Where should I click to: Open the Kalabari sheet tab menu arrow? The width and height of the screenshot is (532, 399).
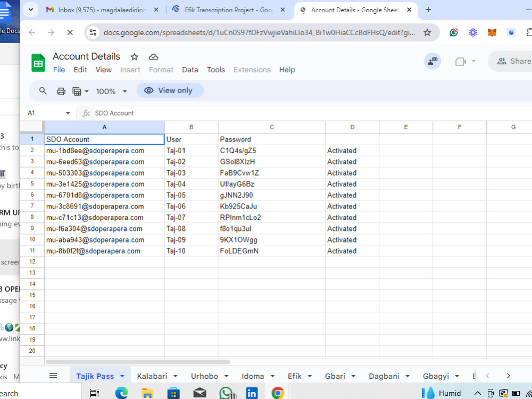tap(176, 376)
